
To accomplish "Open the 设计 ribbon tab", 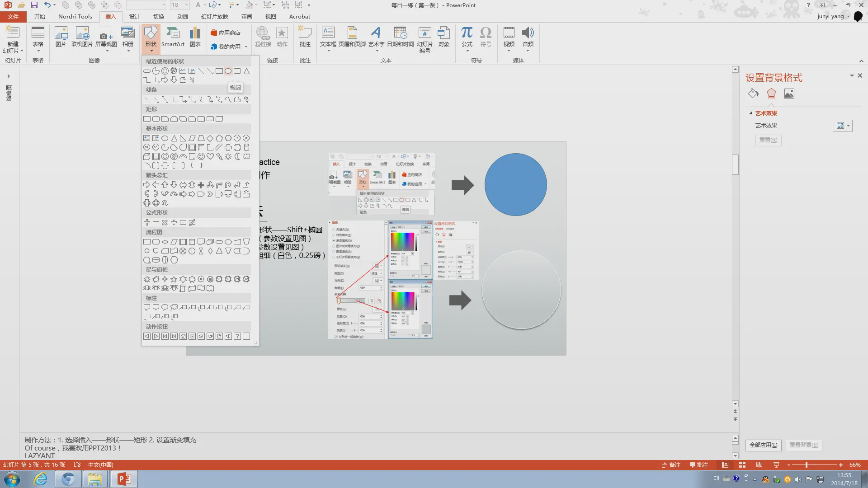I will tap(134, 16).
